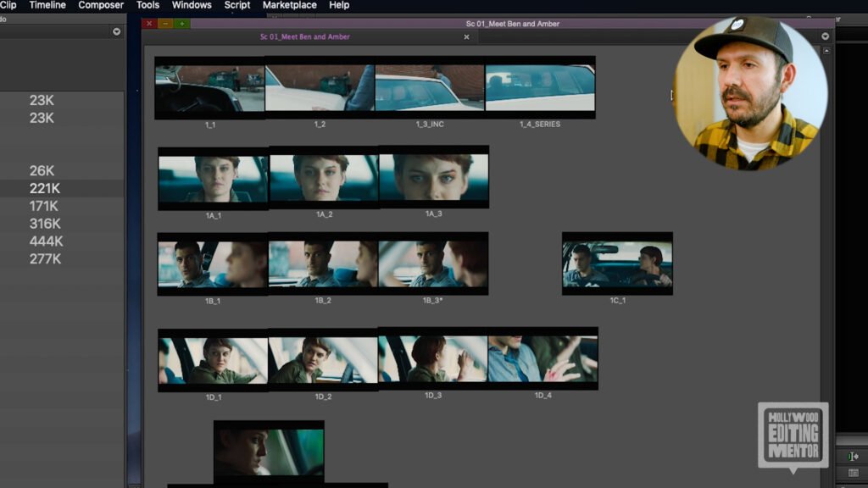Click the grid icon at bottom right corner

coord(853,473)
